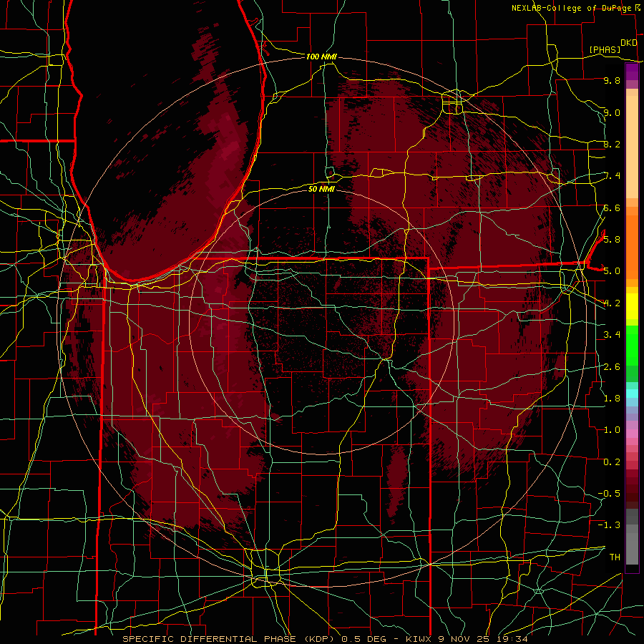Pick the bright orange color bar segment
Screen dimensions: 644x644
[x=632, y=246]
